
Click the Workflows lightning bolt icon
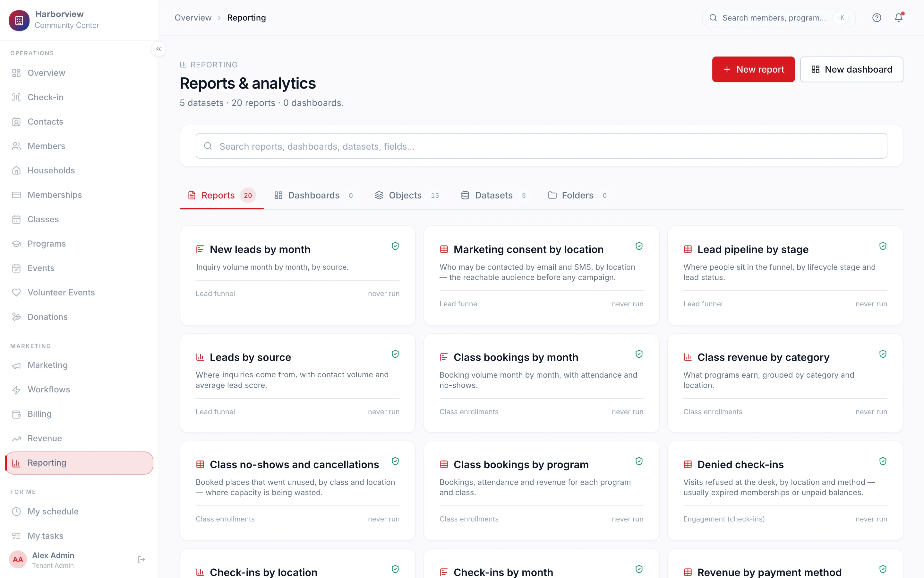(16, 390)
